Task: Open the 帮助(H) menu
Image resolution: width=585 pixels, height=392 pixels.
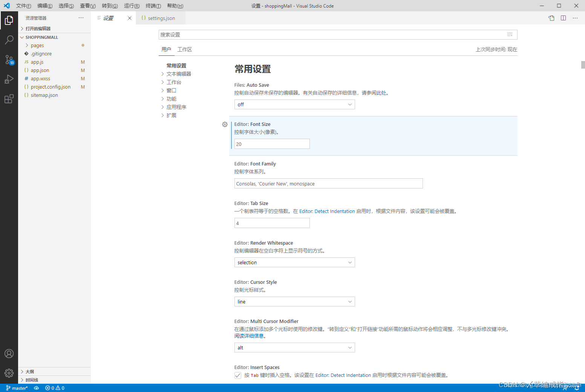Action: (x=175, y=6)
